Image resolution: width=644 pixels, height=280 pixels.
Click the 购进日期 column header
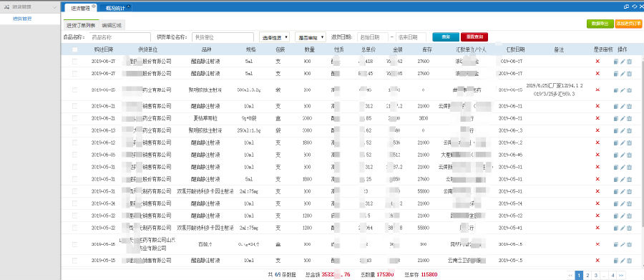pos(104,49)
